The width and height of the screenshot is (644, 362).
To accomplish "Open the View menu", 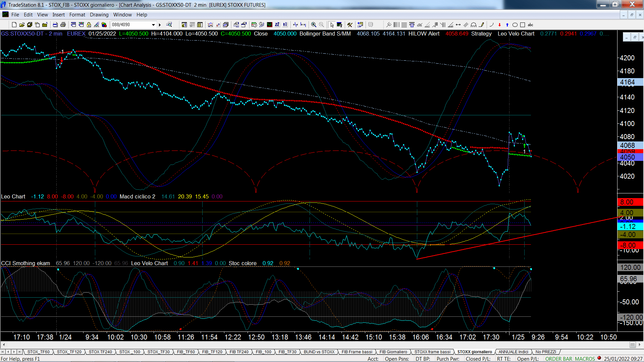I will pos(43,15).
